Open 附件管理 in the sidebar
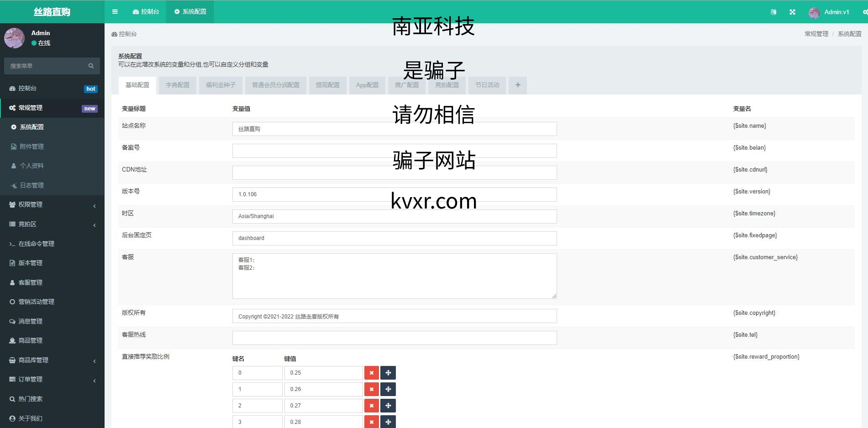The height and width of the screenshot is (428, 868). pyautogui.click(x=52, y=146)
